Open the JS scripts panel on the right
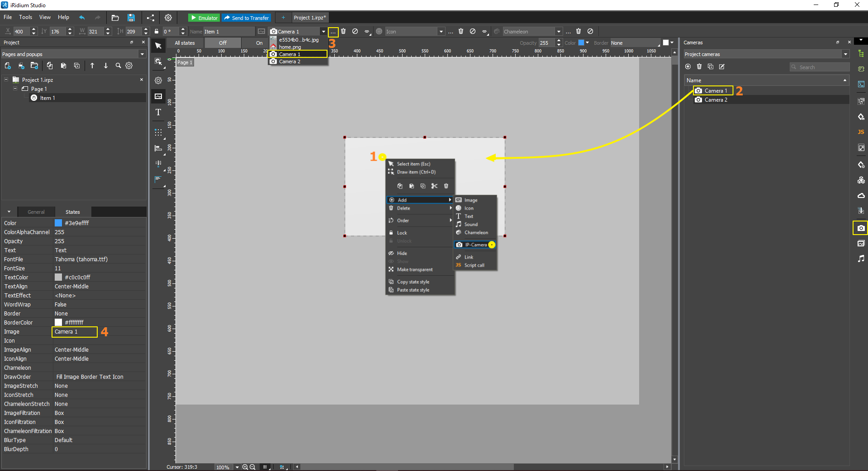This screenshot has height=471, width=868. click(x=861, y=132)
